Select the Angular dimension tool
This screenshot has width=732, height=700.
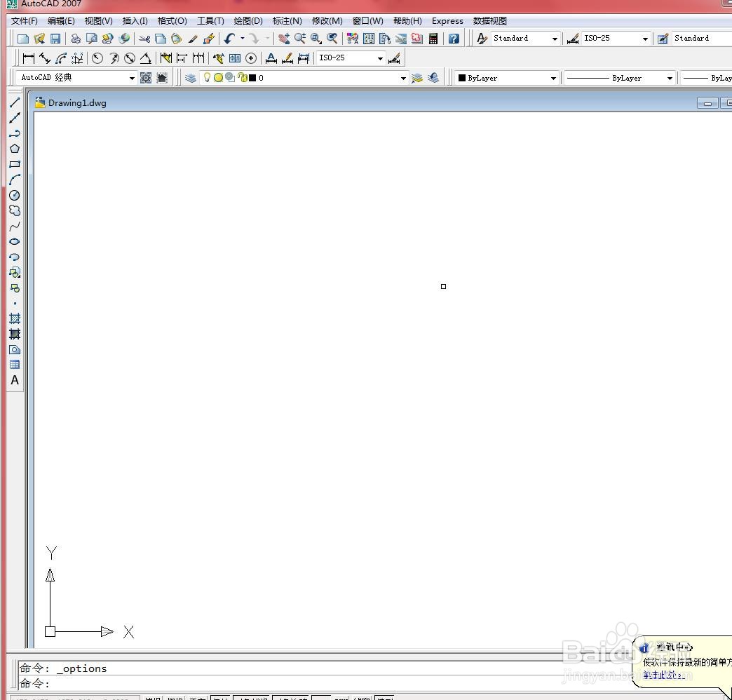click(146, 58)
